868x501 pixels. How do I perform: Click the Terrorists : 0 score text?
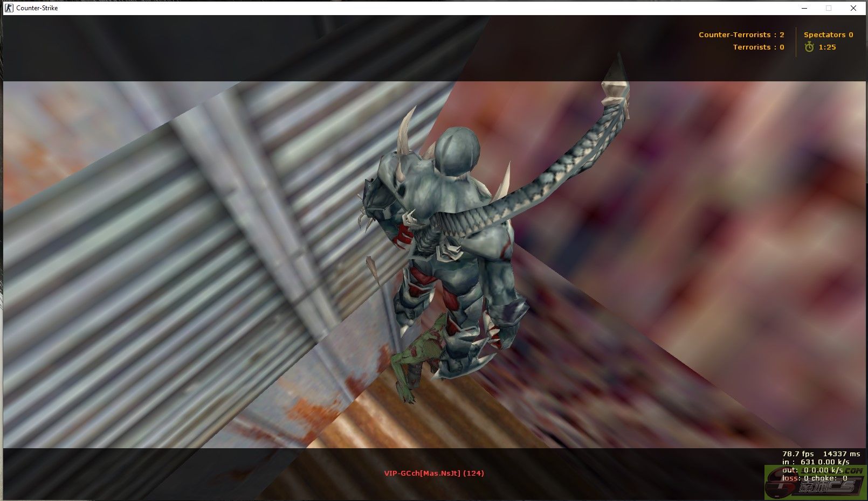tap(759, 47)
